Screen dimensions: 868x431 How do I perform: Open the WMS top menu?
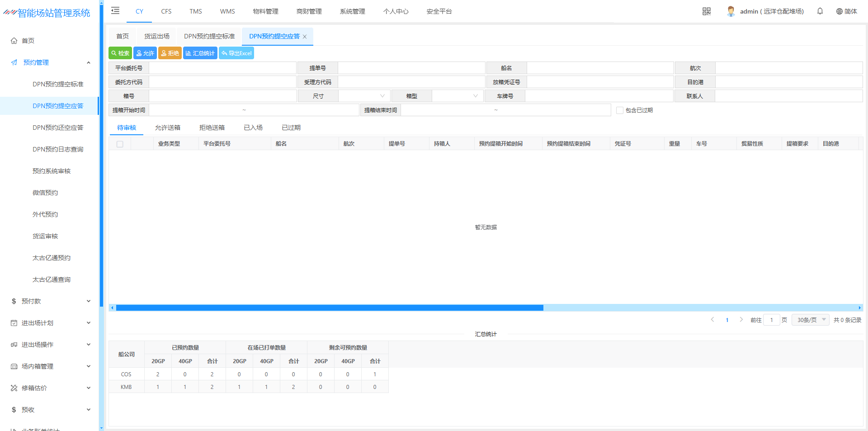pos(227,11)
